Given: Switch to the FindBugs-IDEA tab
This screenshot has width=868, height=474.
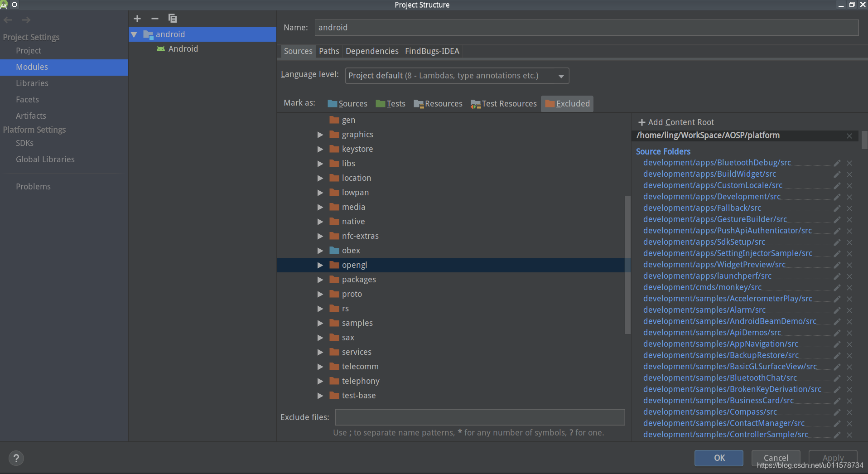Looking at the screenshot, I should 432,51.
